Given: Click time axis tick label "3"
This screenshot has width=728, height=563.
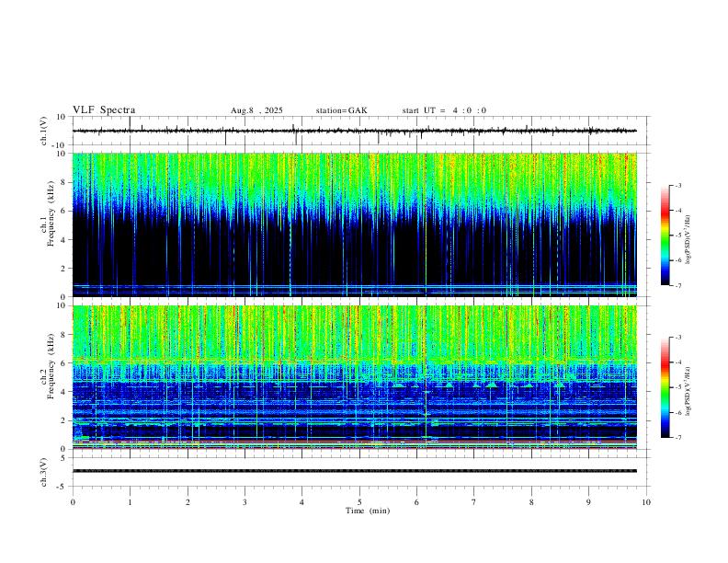Looking at the screenshot, I should (x=245, y=502).
